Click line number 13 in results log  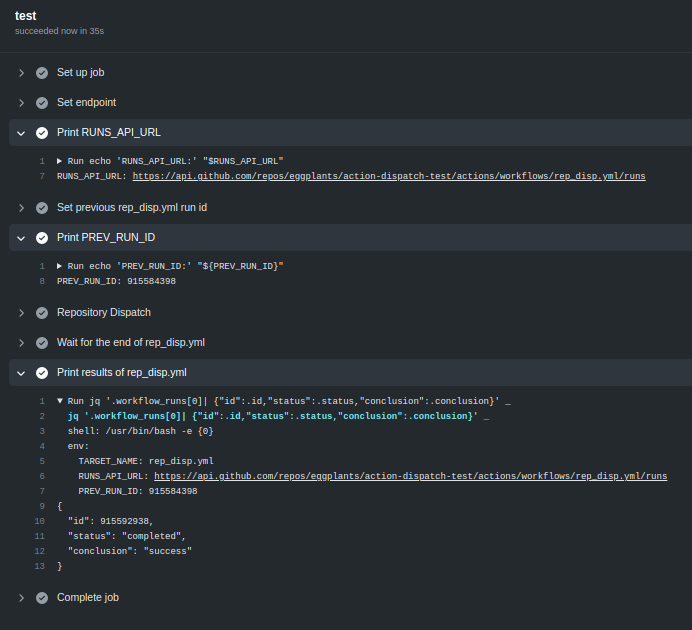(x=40, y=566)
